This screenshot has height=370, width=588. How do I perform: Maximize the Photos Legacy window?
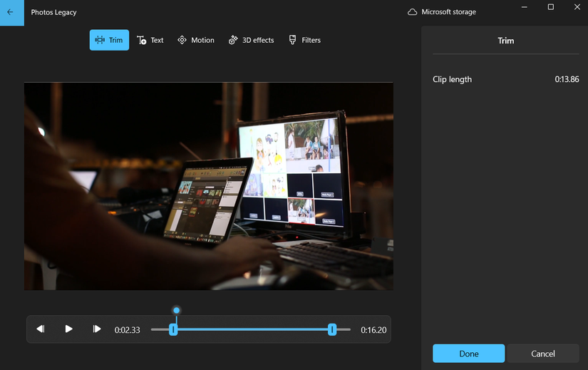(550, 7)
